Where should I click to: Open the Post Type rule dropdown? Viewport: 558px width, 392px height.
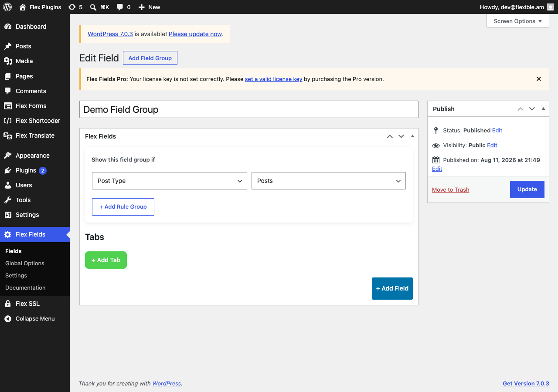point(170,181)
